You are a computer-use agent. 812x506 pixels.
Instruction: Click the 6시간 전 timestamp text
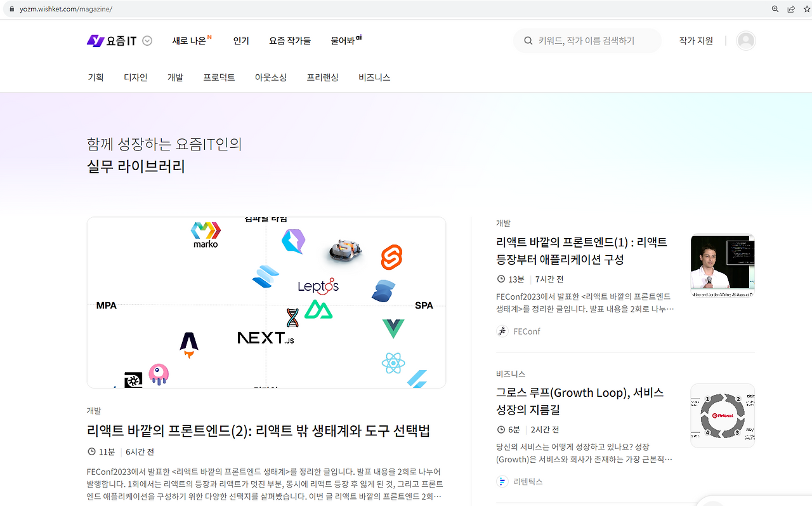tap(140, 452)
